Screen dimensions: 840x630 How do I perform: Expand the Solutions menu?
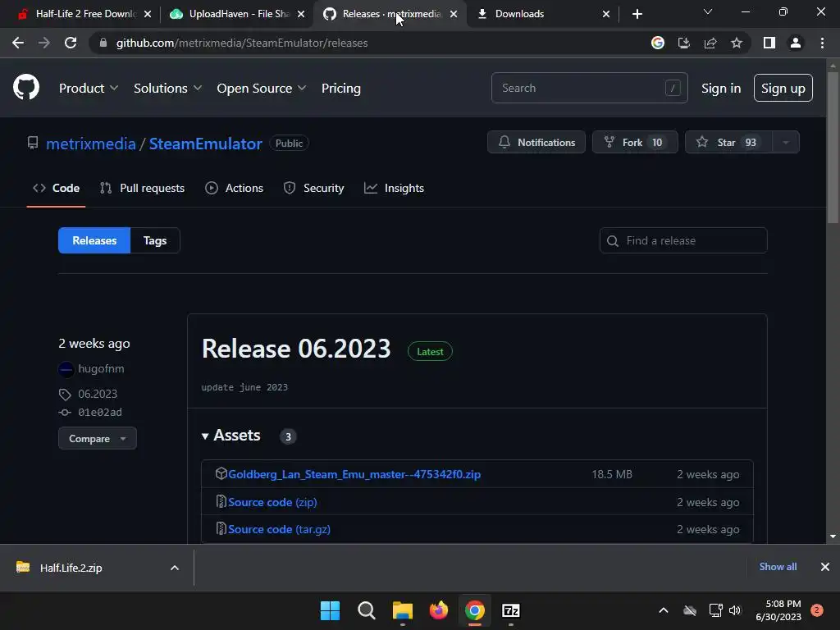[167, 88]
